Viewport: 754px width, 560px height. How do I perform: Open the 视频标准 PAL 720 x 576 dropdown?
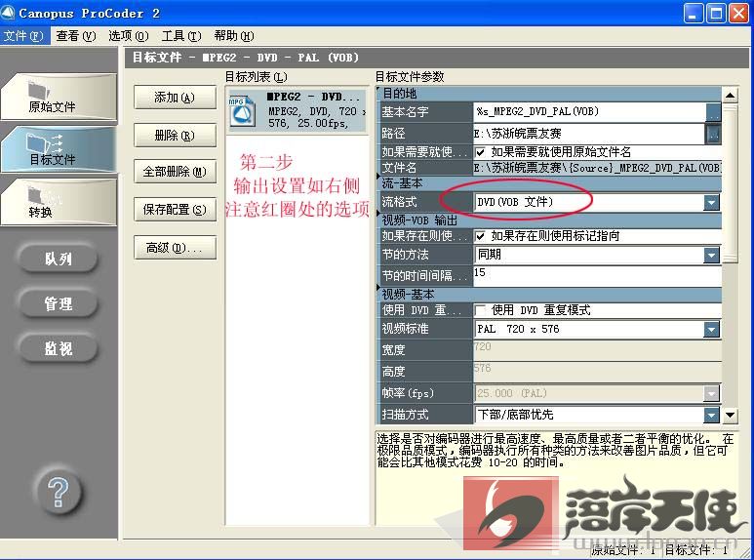coord(712,329)
